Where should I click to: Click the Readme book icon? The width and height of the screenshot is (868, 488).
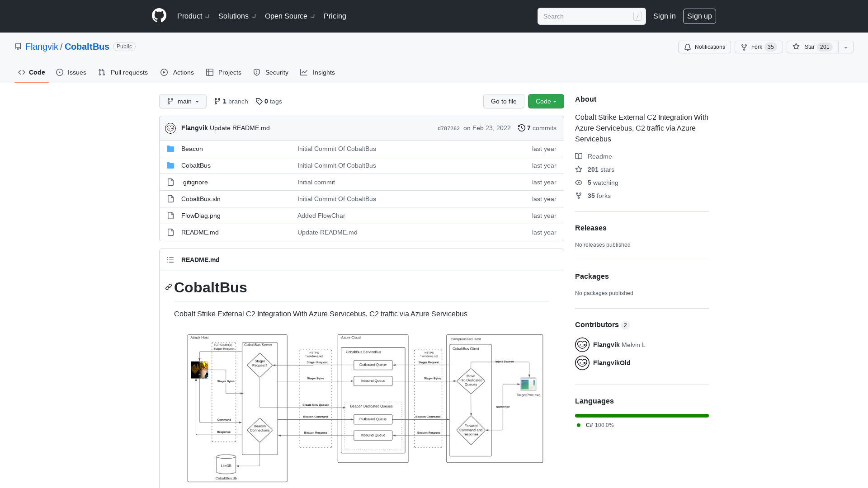point(579,156)
